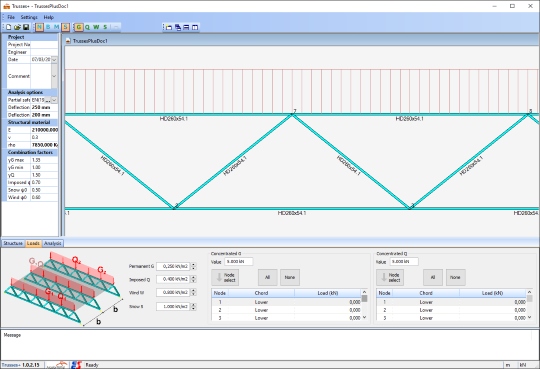Click the Save disk icon
The image size is (540, 369).
pos(26,27)
